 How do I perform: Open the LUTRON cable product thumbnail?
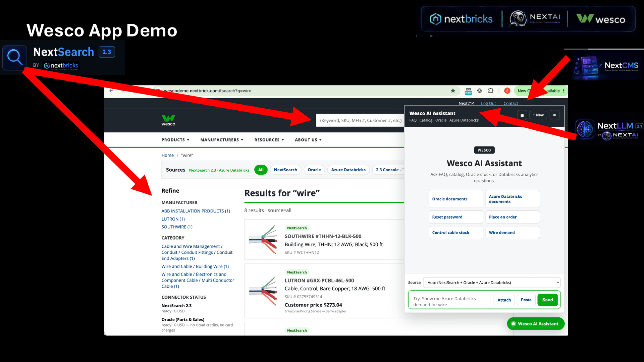tap(263, 291)
